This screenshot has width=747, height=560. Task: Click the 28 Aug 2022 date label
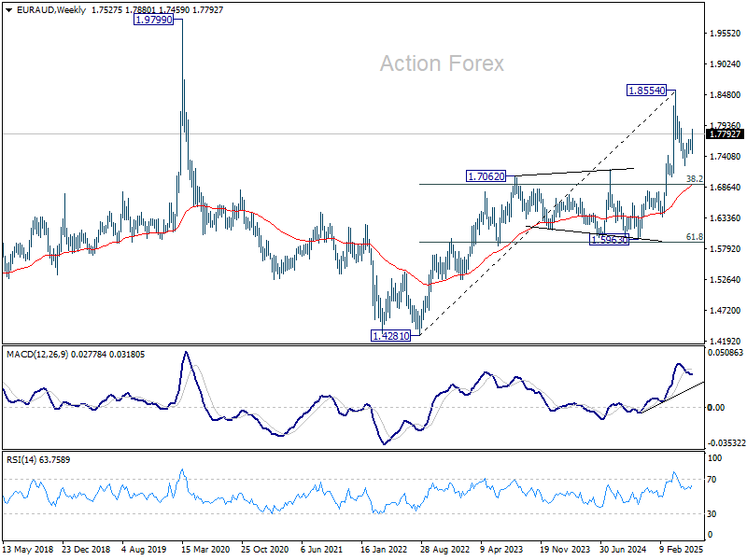point(444,549)
